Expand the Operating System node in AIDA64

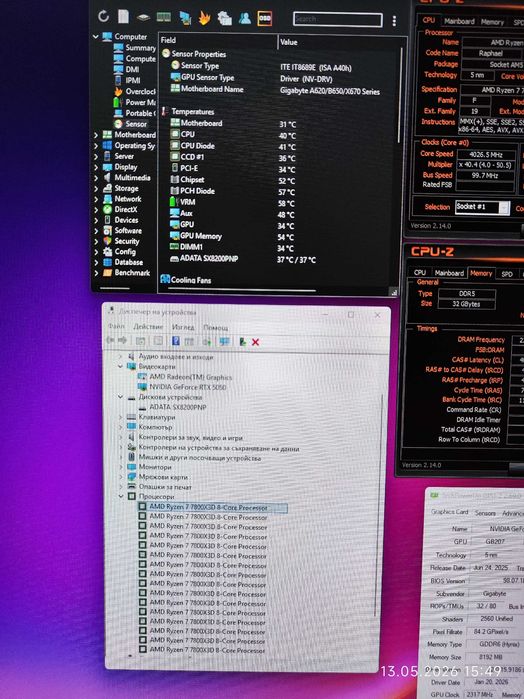(x=96, y=145)
